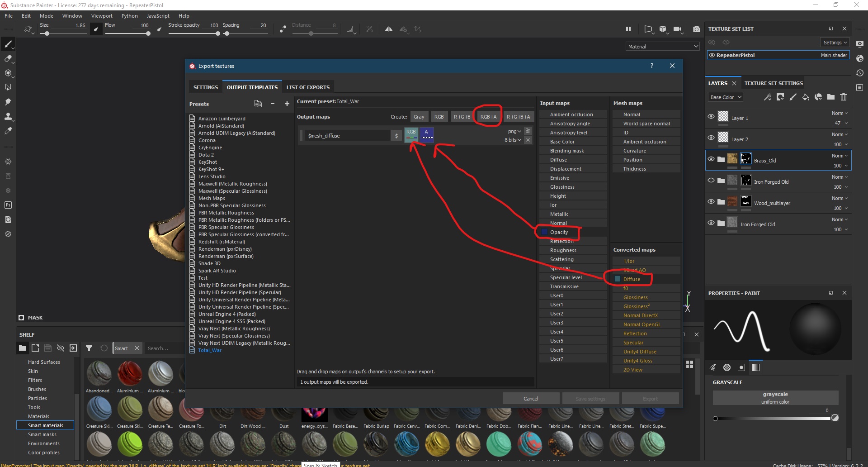
Task: Open the Base Color channel dropdown
Action: [x=726, y=97]
